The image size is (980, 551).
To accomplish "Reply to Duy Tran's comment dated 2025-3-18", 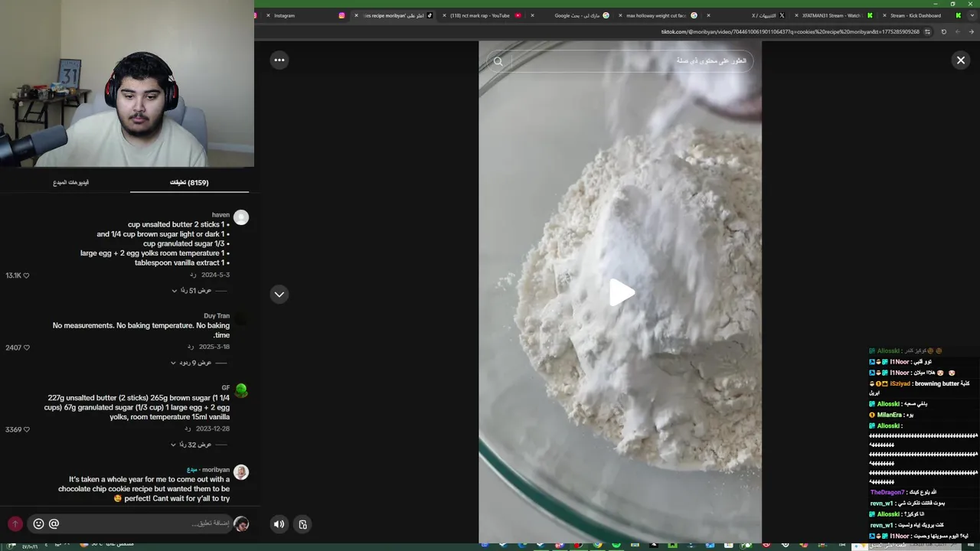I will [191, 347].
